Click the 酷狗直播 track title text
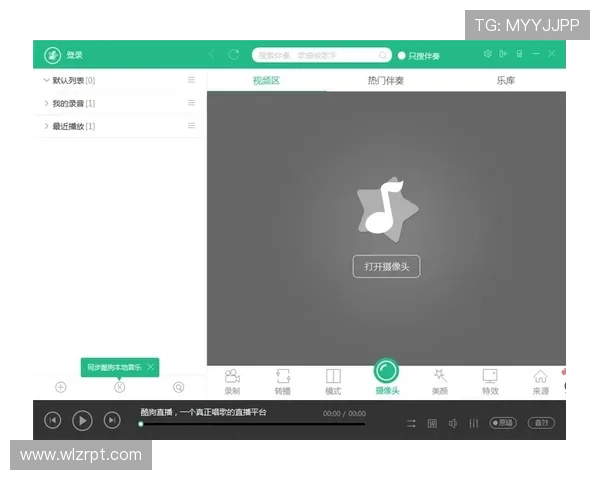The width and height of the screenshot is (600, 480). pos(203,412)
